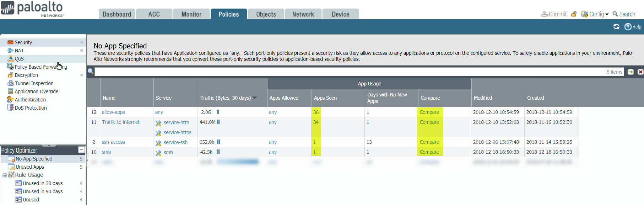644x205 pixels.
Task: Open the Monitor tab
Action: point(191,14)
